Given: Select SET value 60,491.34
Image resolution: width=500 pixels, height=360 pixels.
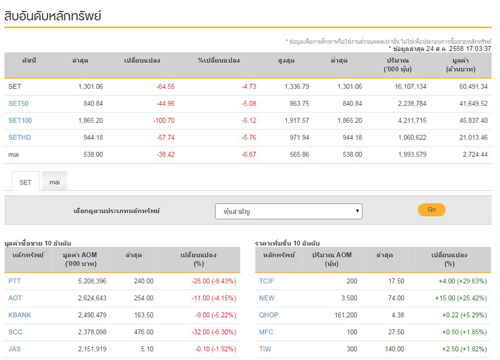Looking at the screenshot, I should pyautogui.click(x=473, y=87).
